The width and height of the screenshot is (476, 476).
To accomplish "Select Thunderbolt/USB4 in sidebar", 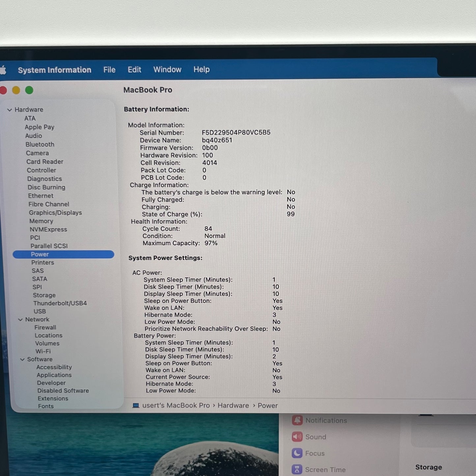I will 60,303.
